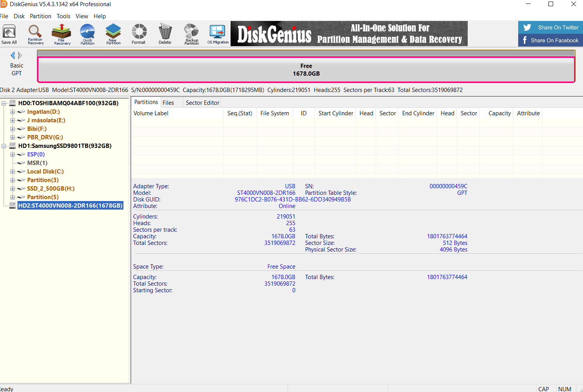Select the Free 1678.0GB space block
The height and width of the screenshot is (392, 583).
point(306,70)
